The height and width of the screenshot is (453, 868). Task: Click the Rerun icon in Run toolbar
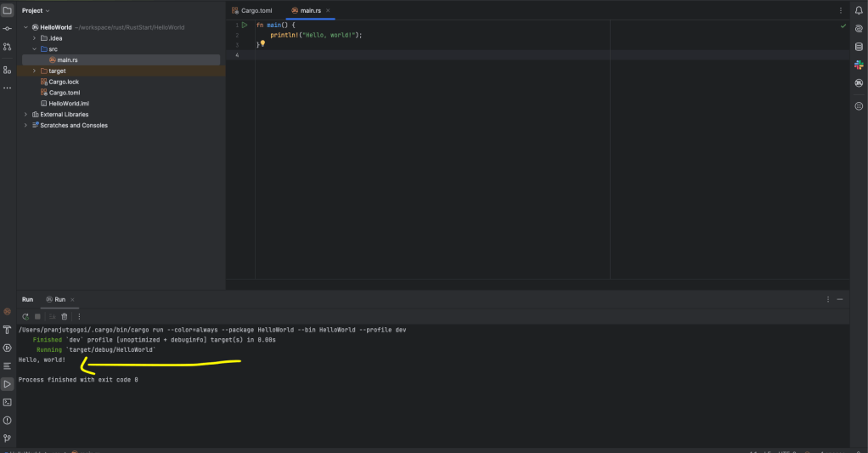point(25,316)
